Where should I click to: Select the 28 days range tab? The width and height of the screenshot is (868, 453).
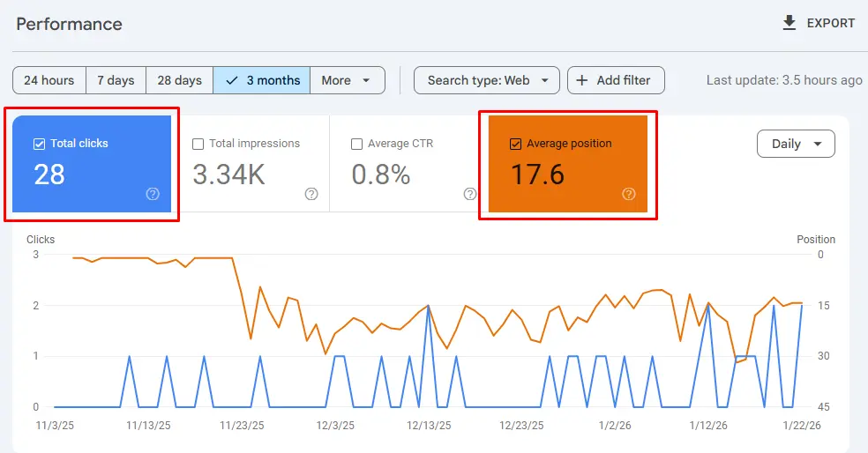coord(179,80)
